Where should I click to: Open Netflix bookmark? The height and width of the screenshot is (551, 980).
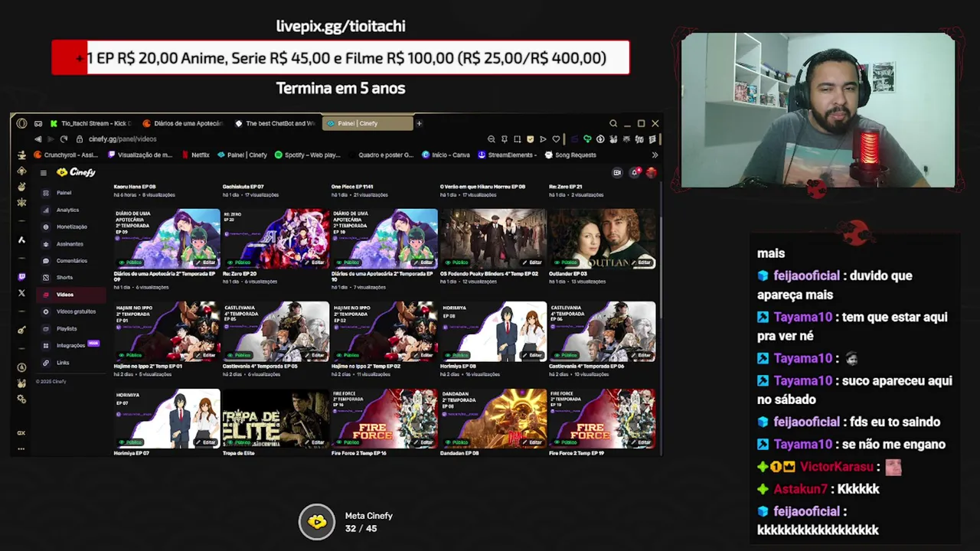pos(195,155)
